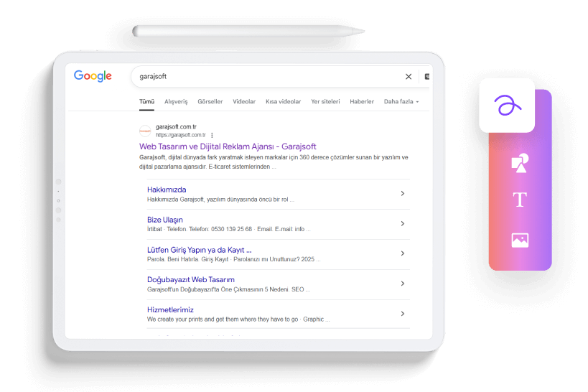Switch to the Videolar tab
The width and height of the screenshot is (588, 392).
click(244, 102)
